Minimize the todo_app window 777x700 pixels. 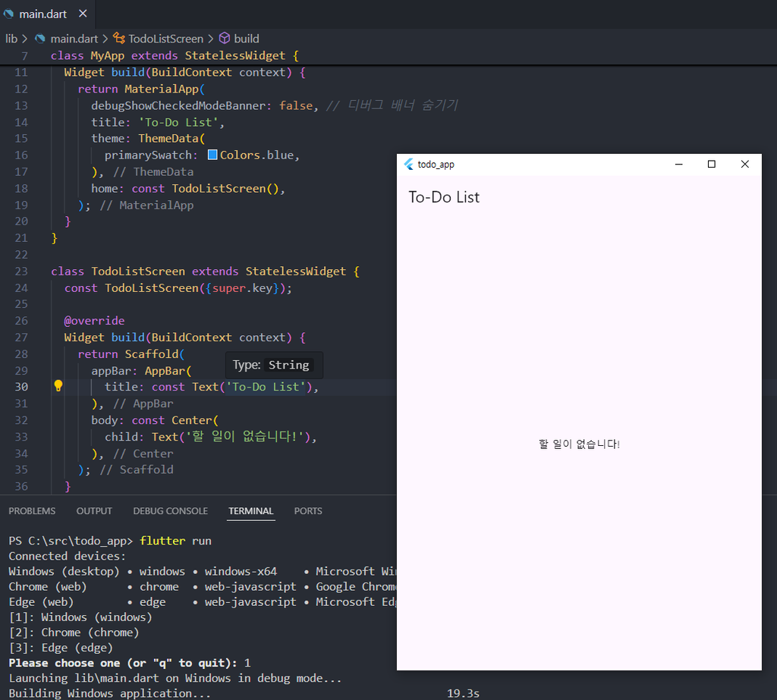pos(679,165)
